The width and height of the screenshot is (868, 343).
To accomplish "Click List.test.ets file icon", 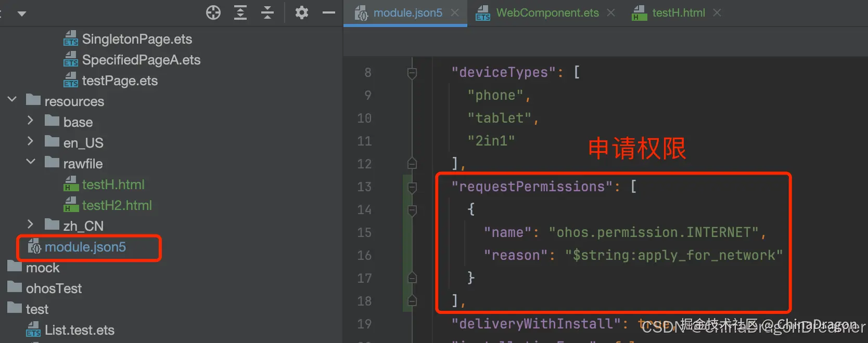I will pos(33,329).
